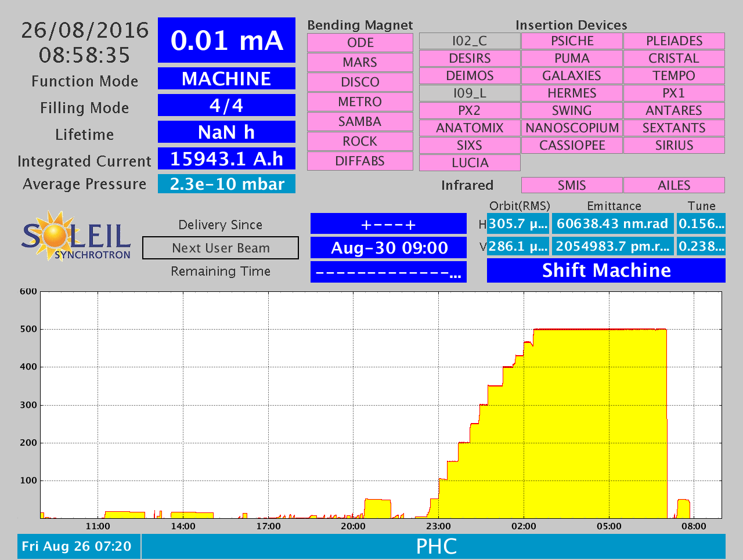Viewport: 743px width, 560px height.
Task: Select the DIFFABS beamline
Action: tap(360, 161)
